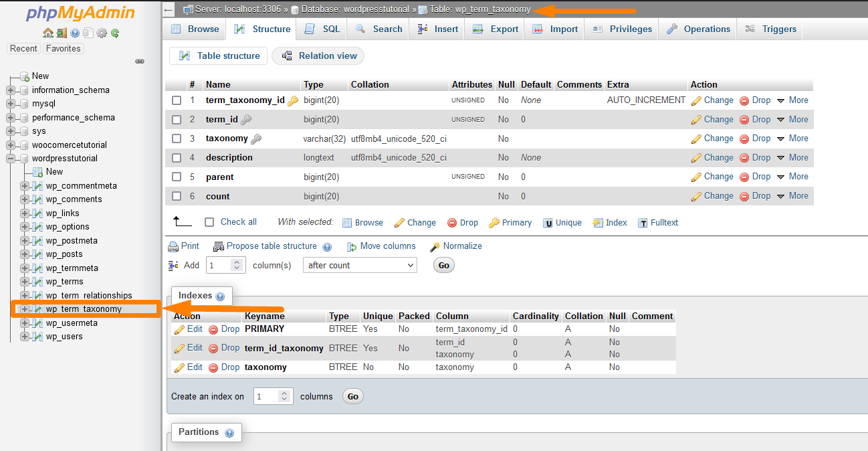Open wp_options table in sidebar
The width and height of the screenshot is (868, 451).
point(68,227)
